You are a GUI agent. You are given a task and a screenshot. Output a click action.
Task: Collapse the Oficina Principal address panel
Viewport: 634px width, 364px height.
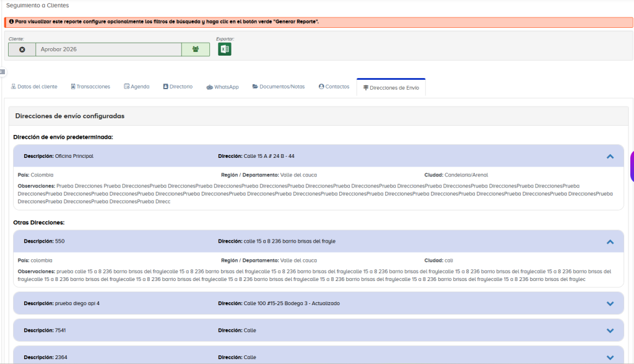[x=610, y=157]
